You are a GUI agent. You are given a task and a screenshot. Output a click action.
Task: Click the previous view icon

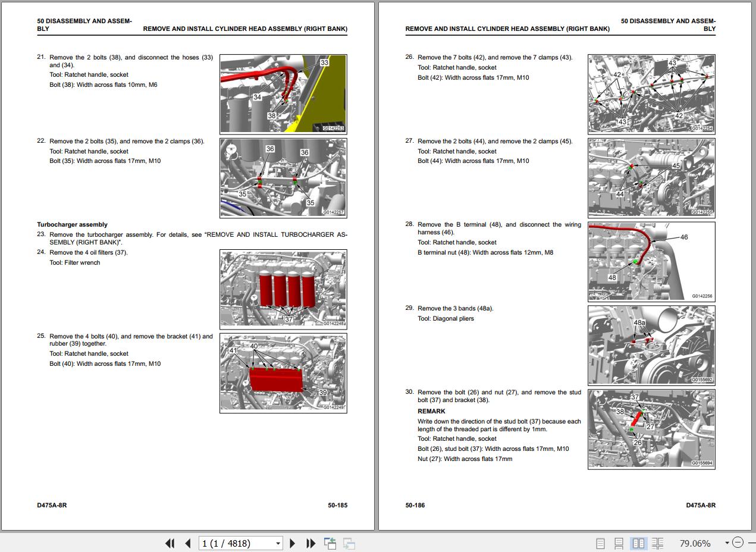click(x=330, y=543)
